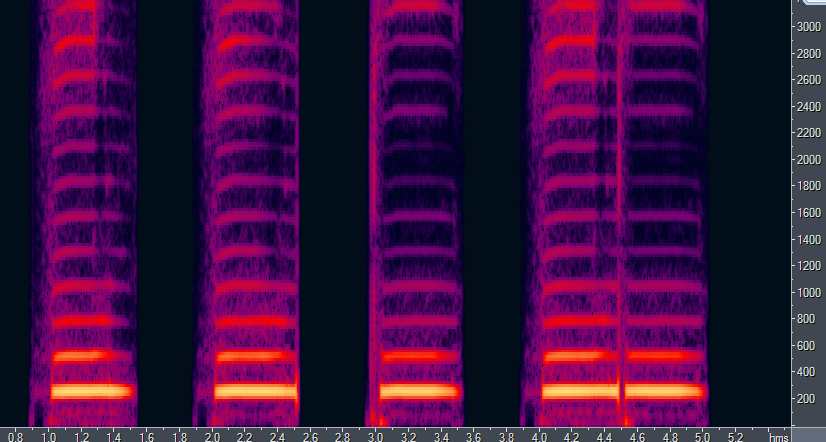This screenshot has width=826, height=442.
Task: Click the 2.0 mark on the time ruler
Action: point(212,437)
